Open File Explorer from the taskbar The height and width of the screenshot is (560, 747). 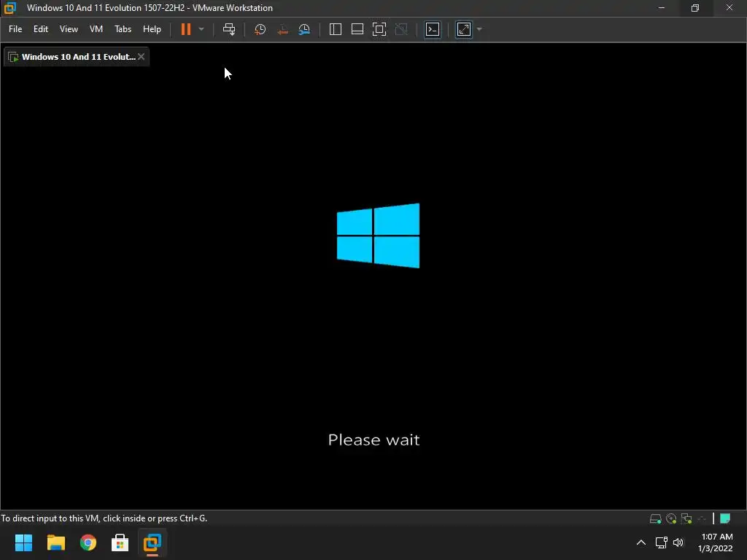pyautogui.click(x=55, y=542)
